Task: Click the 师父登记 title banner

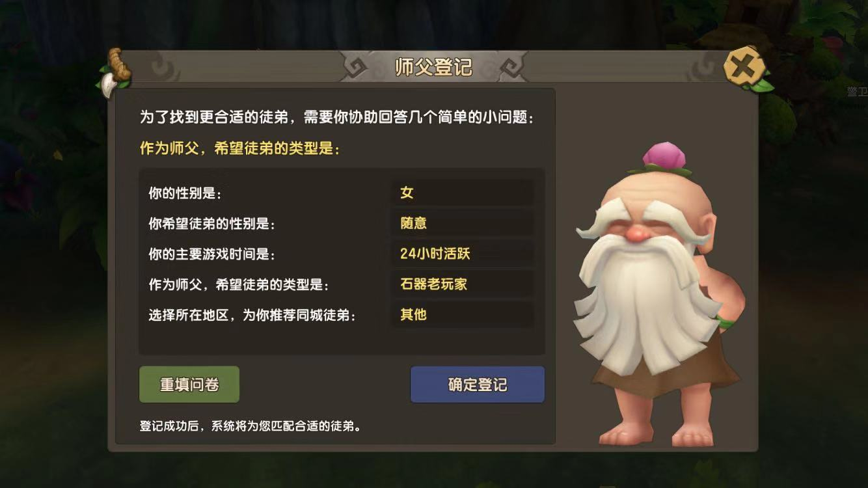Action: click(434, 66)
